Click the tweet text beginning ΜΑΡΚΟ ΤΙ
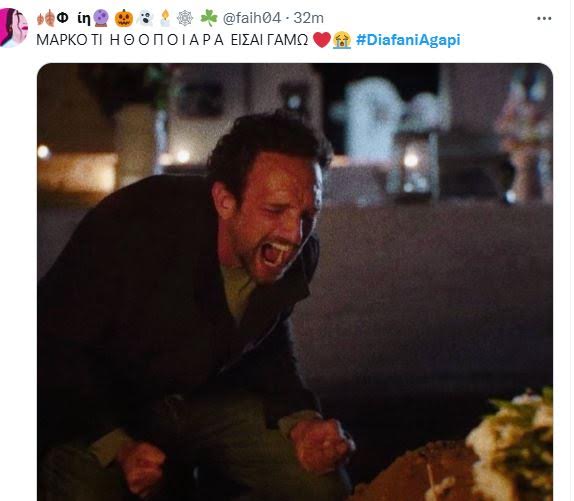574x501 pixels. tap(172, 40)
